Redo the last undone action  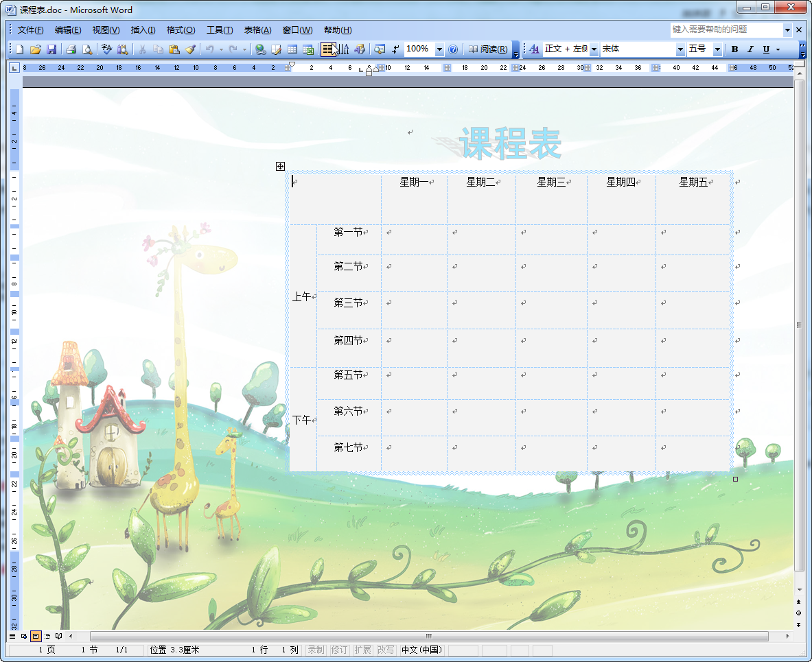click(233, 49)
